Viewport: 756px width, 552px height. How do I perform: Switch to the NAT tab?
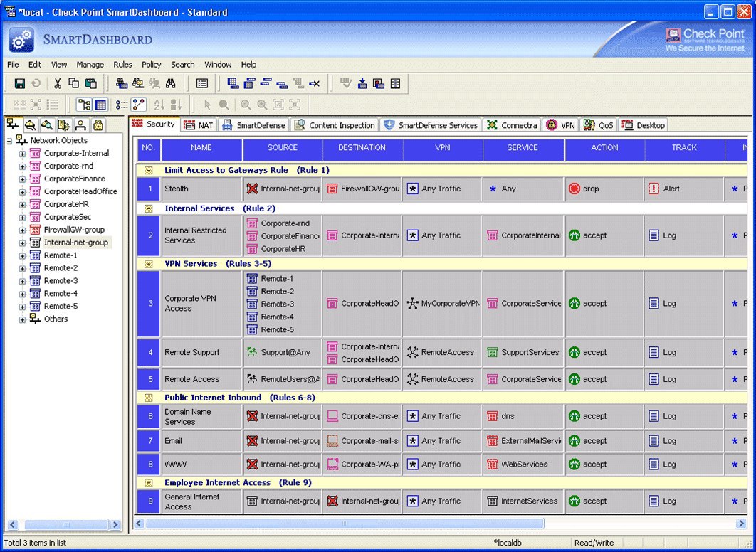pyautogui.click(x=199, y=125)
